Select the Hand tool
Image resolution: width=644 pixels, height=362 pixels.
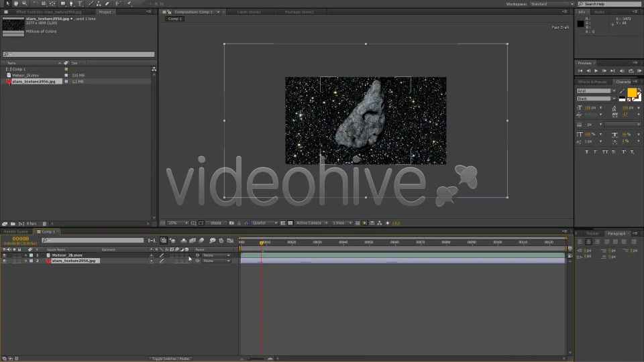(16, 4)
